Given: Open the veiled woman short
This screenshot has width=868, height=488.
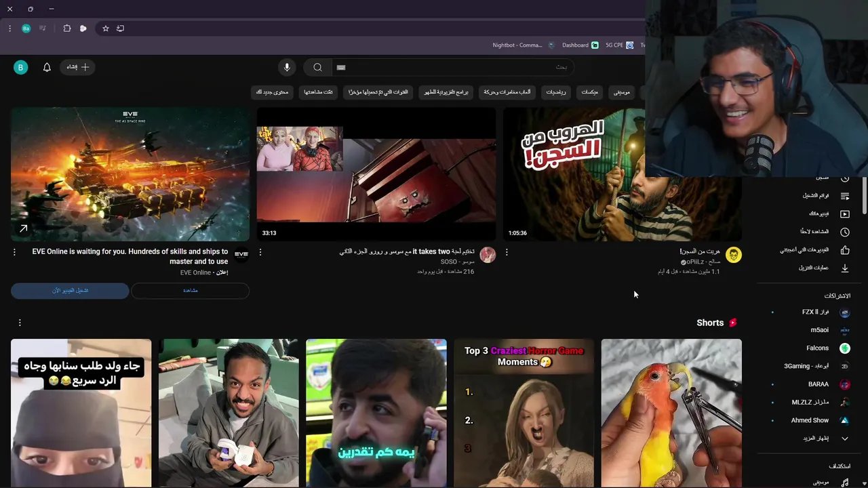Looking at the screenshot, I should 81,413.
